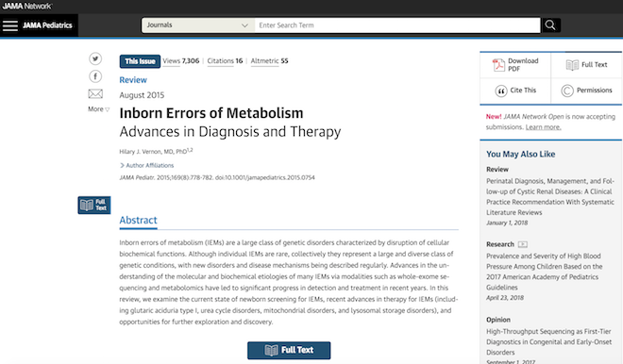Open the Journals search scope dropdown

point(198,25)
